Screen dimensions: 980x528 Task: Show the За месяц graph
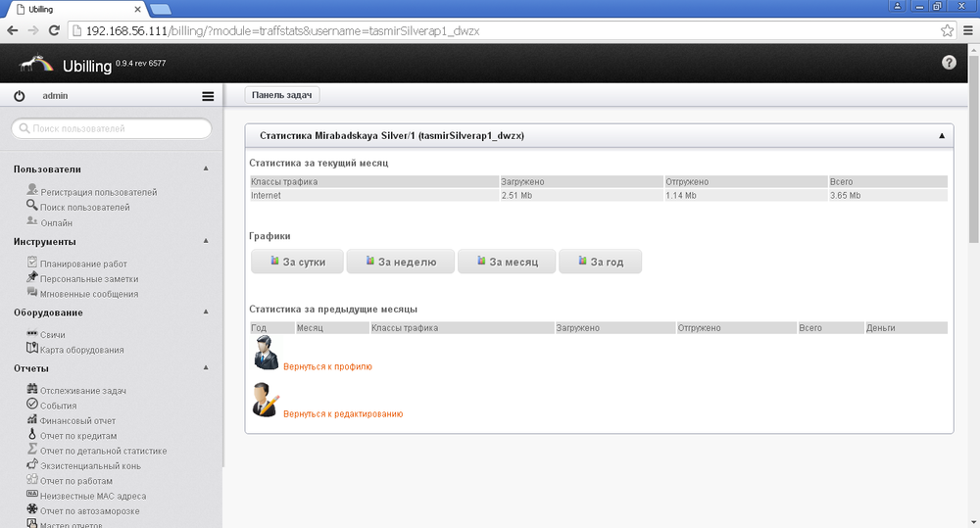click(508, 262)
